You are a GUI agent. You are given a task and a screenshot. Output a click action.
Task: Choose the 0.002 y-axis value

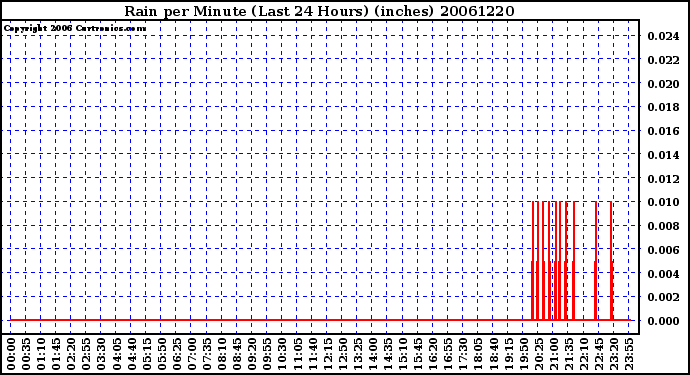click(663, 297)
